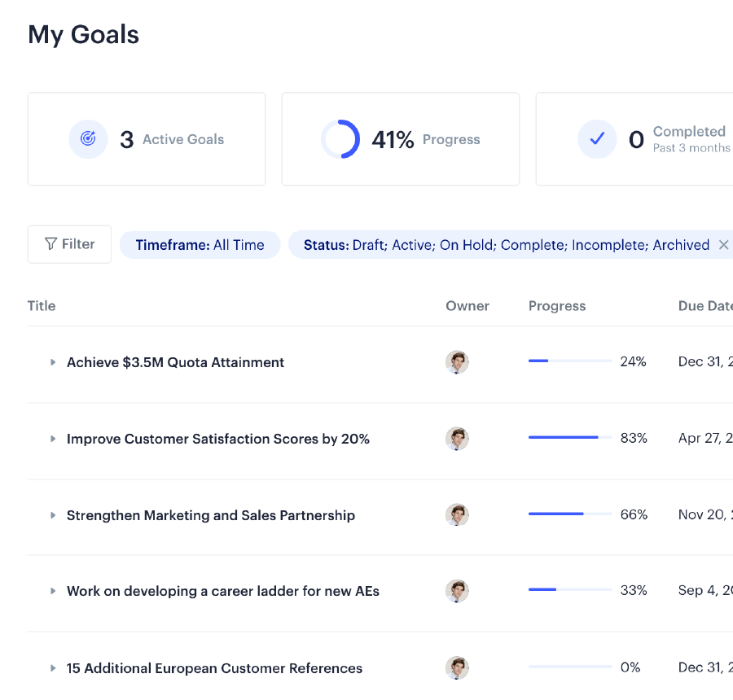Click the Apr 27 due date

pyautogui.click(x=705, y=438)
